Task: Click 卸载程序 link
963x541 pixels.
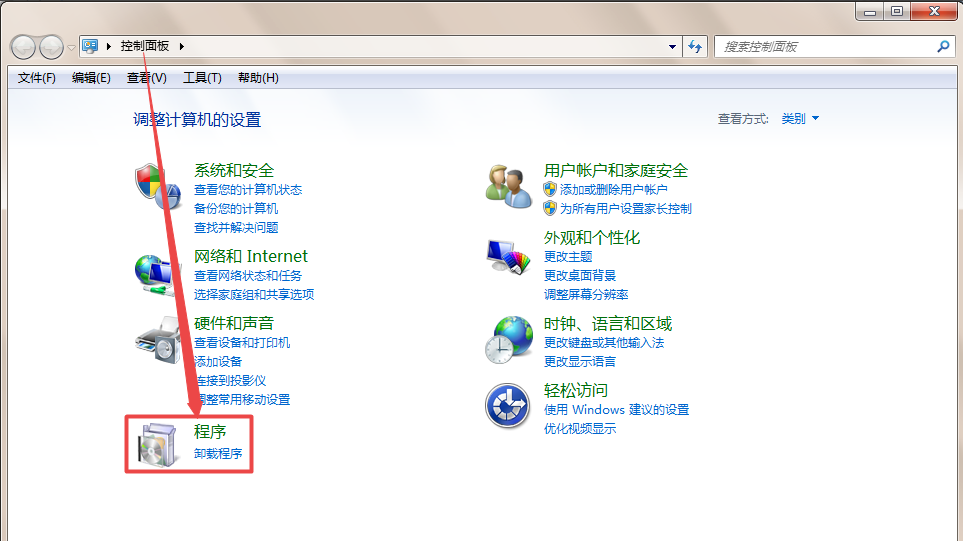Action: 218,454
